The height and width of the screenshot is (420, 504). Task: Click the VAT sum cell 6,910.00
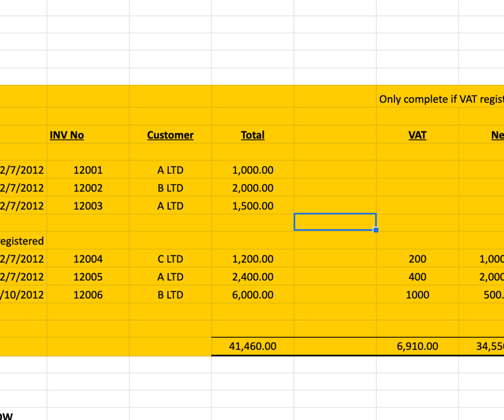tap(417, 346)
